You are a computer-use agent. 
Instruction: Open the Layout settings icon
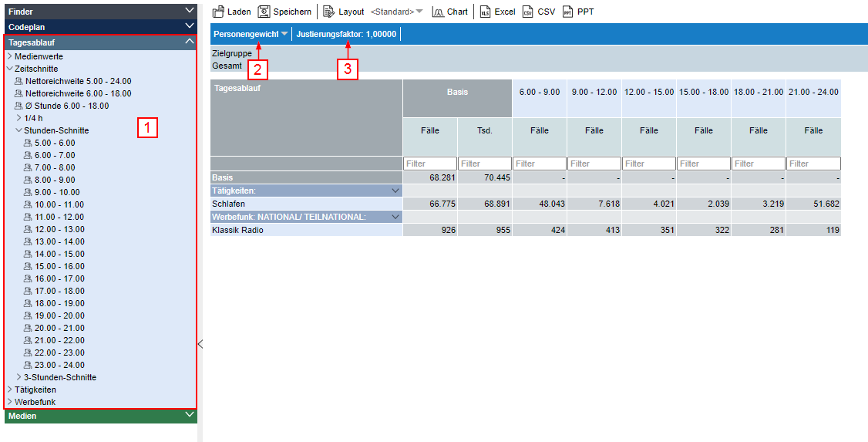coord(329,12)
